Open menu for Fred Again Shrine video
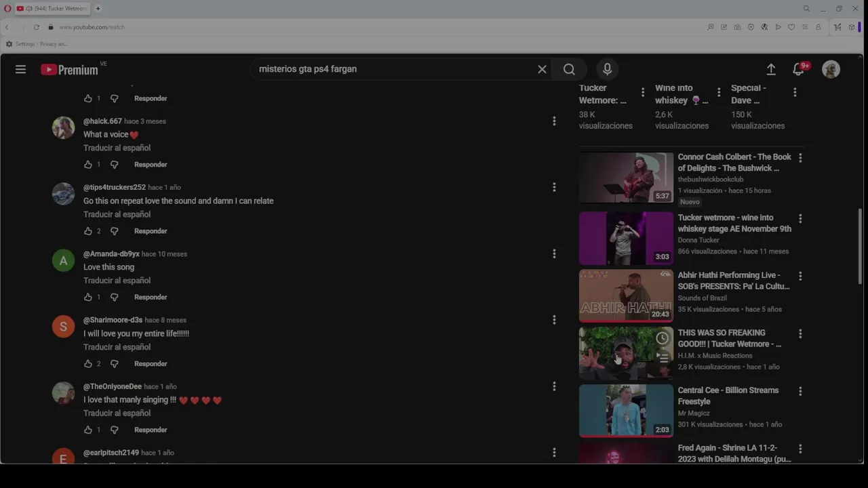868x488 pixels. 800,449
